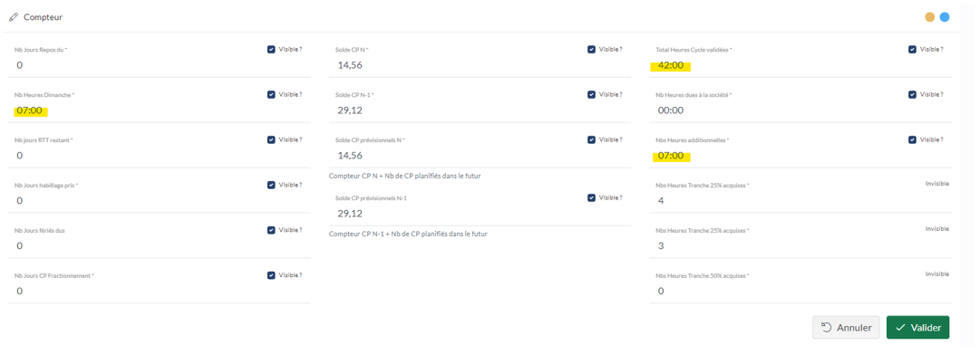Click the orange circle indicator

coord(931,17)
